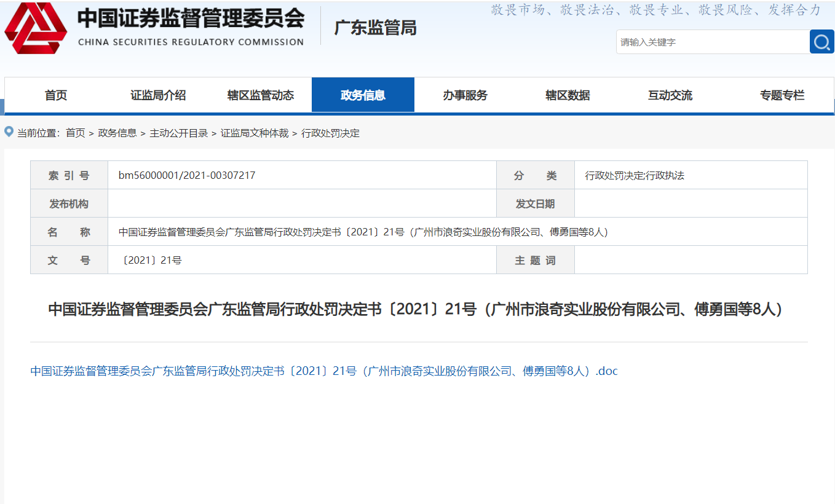
Task: Download the 行政处罚决定书 .doc attachment
Action: [324, 371]
